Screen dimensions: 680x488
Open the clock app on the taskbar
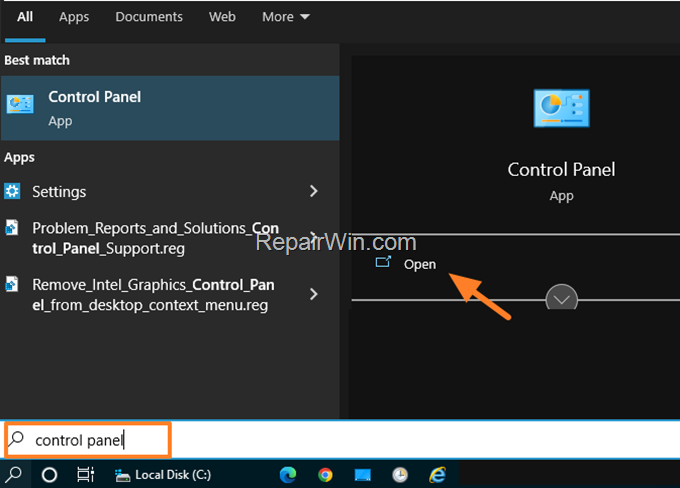point(400,475)
